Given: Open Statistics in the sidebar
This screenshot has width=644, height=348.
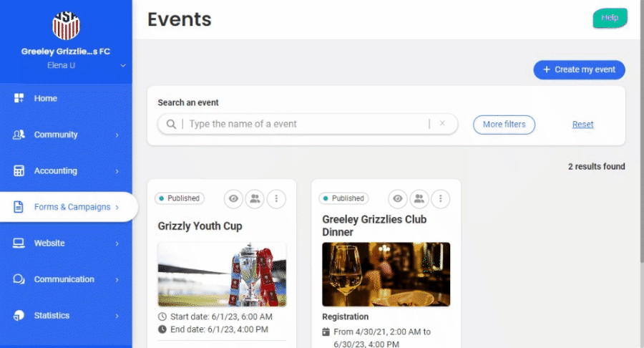Looking at the screenshot, I should (x=52, y=316).
